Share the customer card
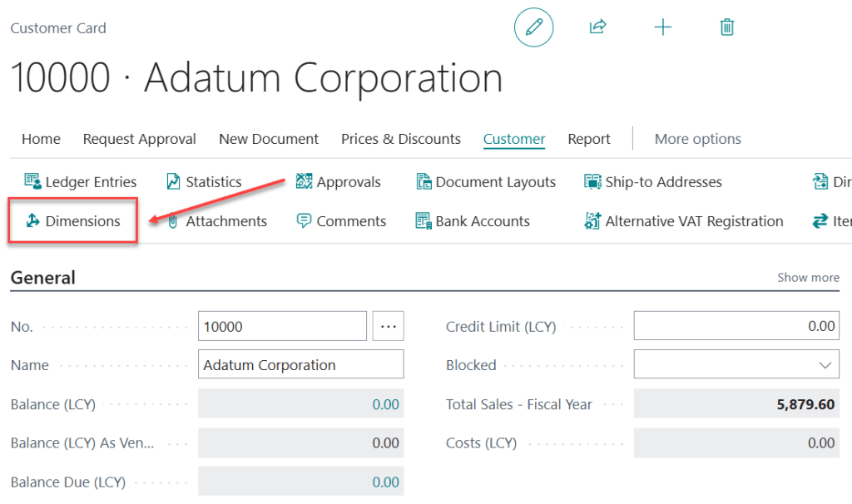Screen dimensions: 852x504 point(597,27)
